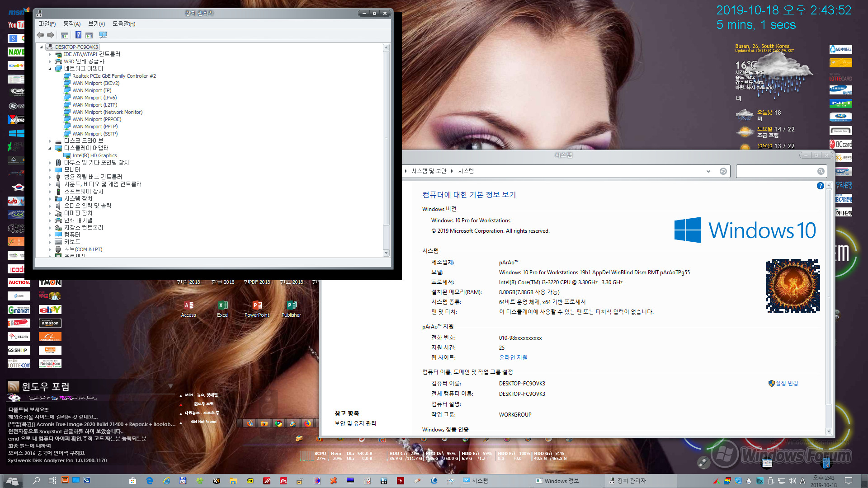Open the action center notification icon
The width and height of the screenshot is (868, 488).
[849, 481]
